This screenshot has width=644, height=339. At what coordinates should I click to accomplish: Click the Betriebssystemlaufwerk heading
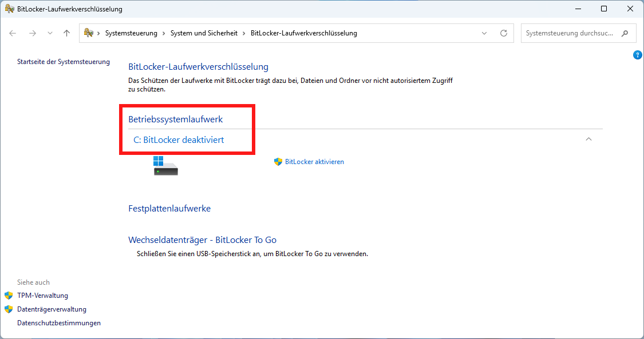tap(175, 119)
